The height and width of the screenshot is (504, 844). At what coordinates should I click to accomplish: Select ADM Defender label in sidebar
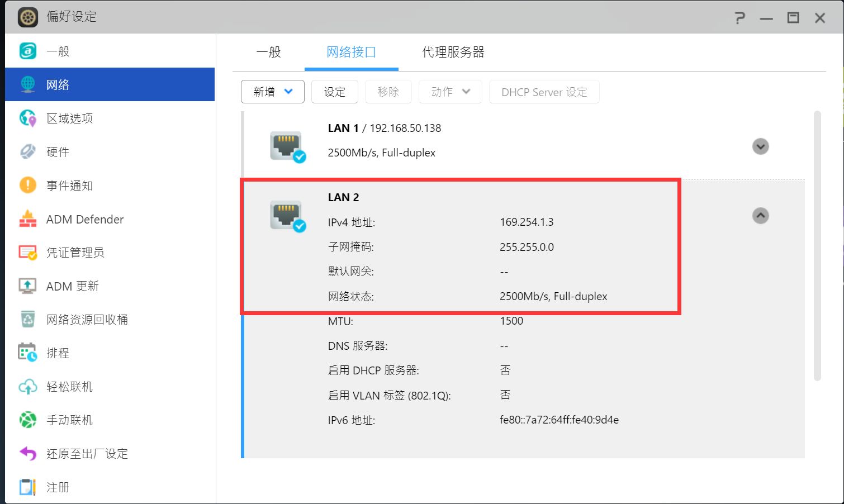(85, 220)
